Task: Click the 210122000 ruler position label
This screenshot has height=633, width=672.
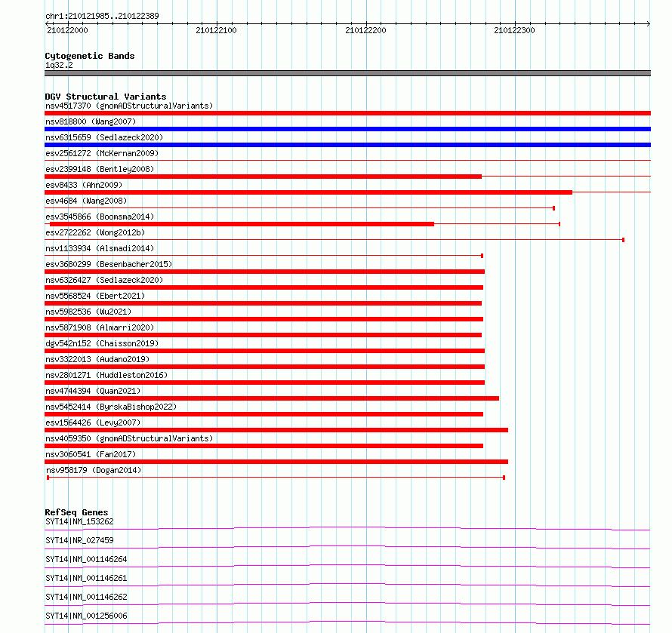Action: [67, 30]
